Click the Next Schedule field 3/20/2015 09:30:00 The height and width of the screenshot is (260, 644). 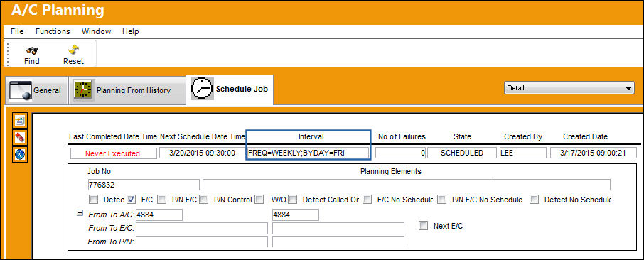203,153
